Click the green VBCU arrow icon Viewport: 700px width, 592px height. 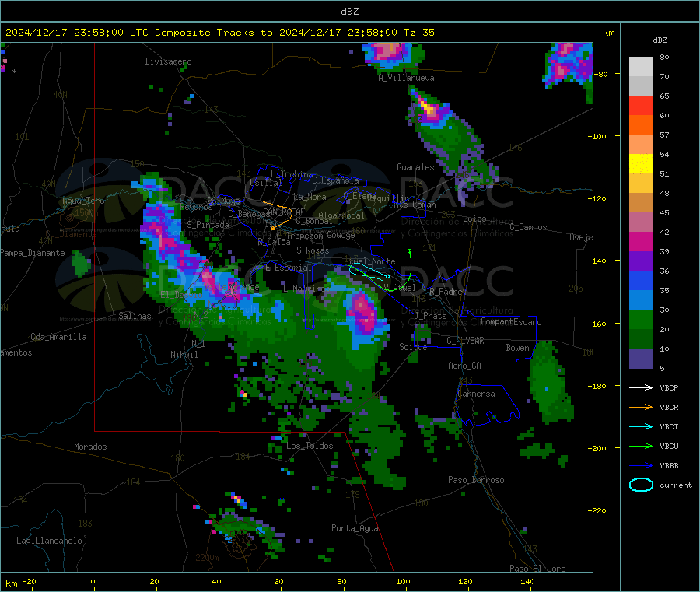pyautogui.click(x=641, y=446)
